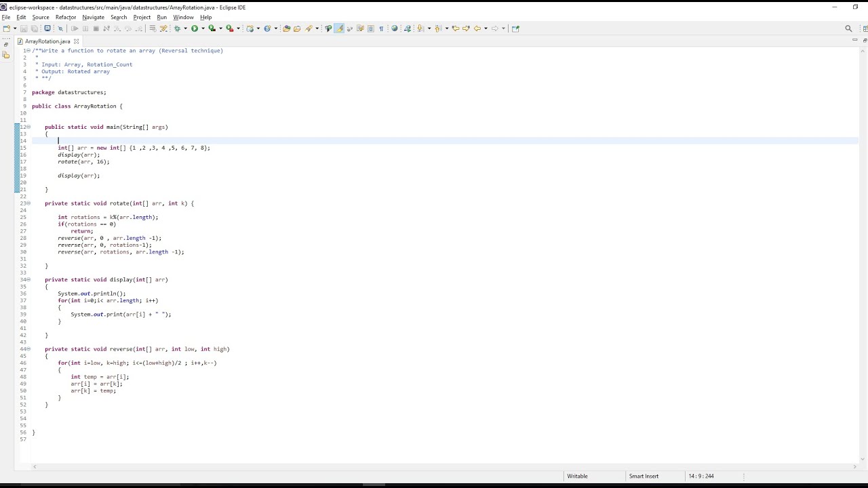Image resolution: width=868 pixels, height=488 pixels.
Task: Close the ArrayRotation.java tab
Action: 76,41
